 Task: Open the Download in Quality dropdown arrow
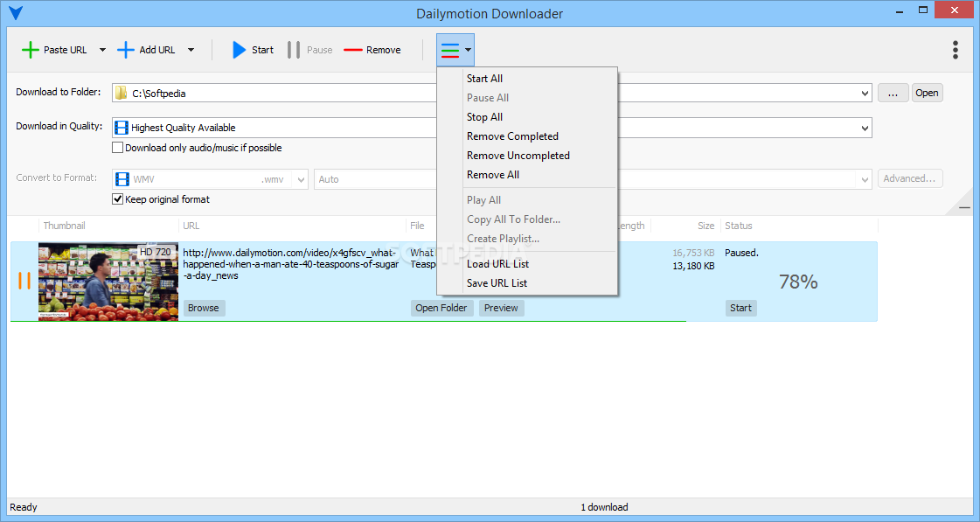pos(865,128)
